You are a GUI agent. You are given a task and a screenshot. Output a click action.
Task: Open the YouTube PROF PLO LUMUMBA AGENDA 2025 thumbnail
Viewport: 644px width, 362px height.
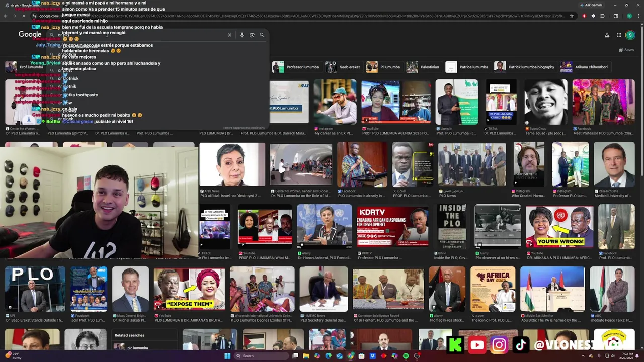tap(395, 102)
